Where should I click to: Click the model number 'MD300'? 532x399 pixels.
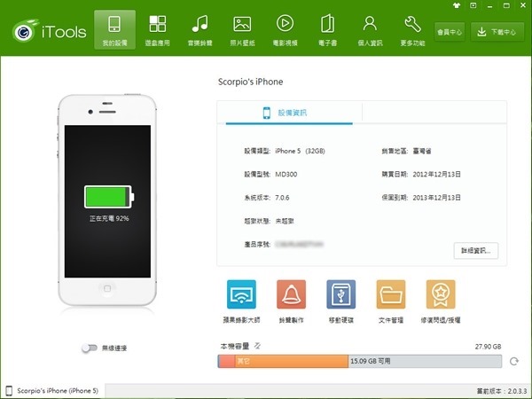click(x=286, y=175)
